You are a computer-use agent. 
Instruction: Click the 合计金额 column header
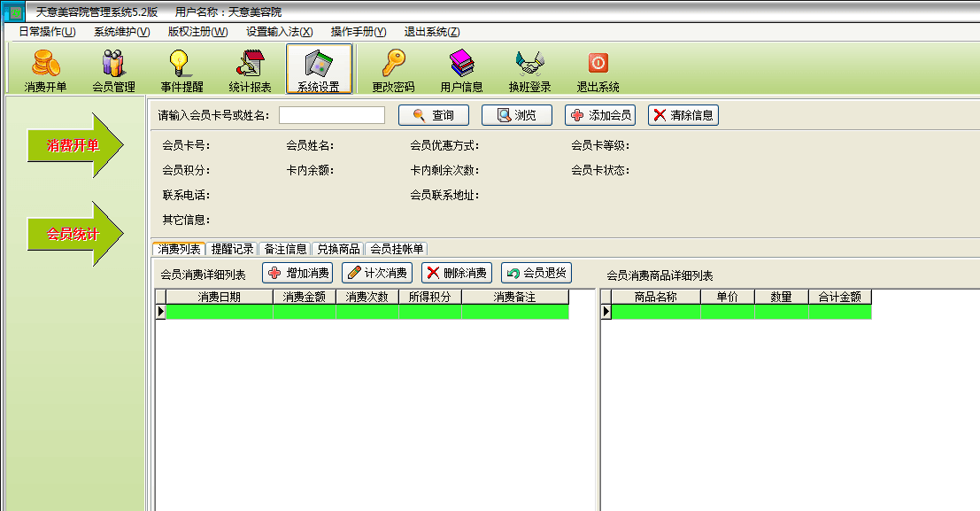[x=840, y=297]
